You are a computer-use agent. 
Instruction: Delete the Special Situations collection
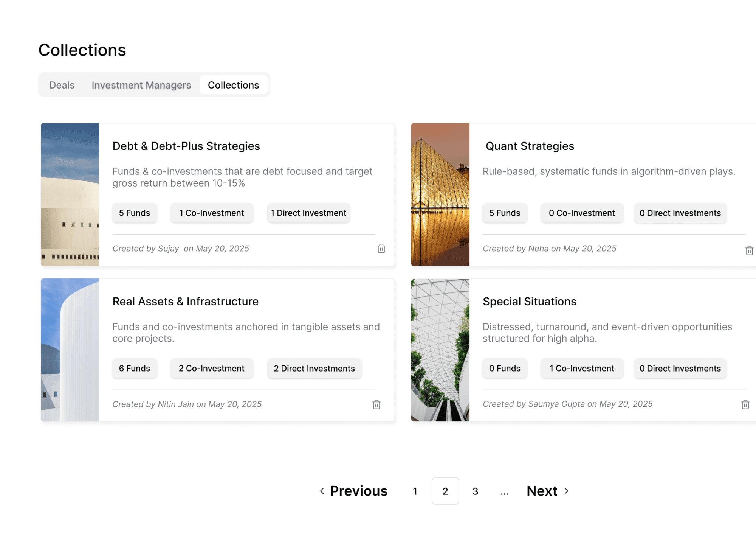[x=745, y=404]
